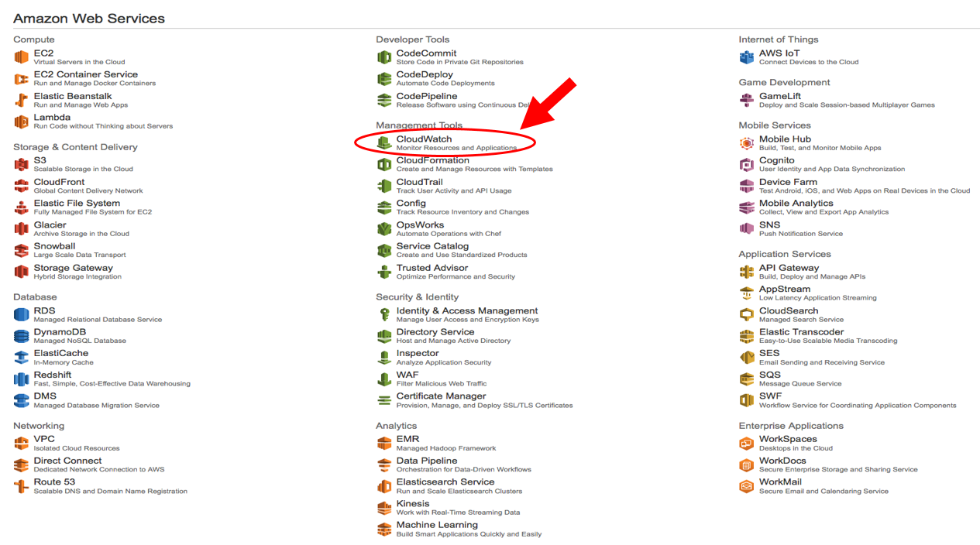Open the CloudFormation service link
Image resolution: width=980 pixels, height=545 pixels.
(x=432, y=160)
